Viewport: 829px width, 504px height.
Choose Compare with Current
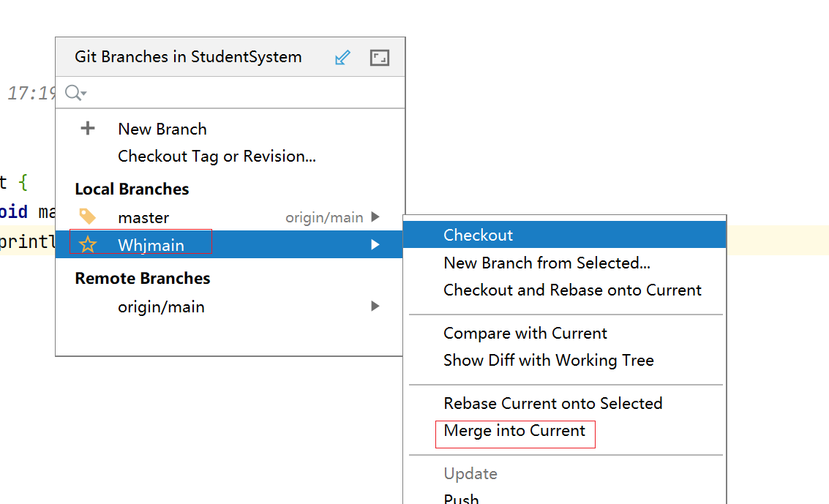pyautogui.click(x=525, y=333)
